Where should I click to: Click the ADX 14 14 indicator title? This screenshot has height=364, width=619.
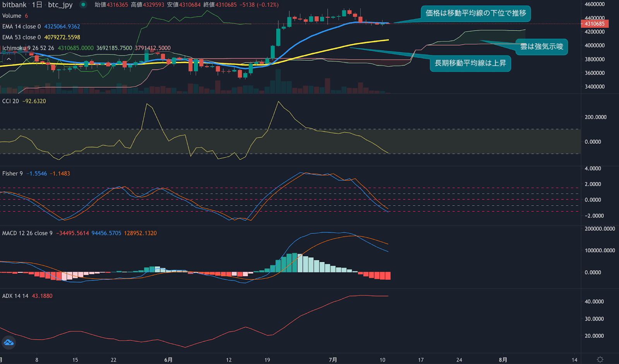(15, 296)
